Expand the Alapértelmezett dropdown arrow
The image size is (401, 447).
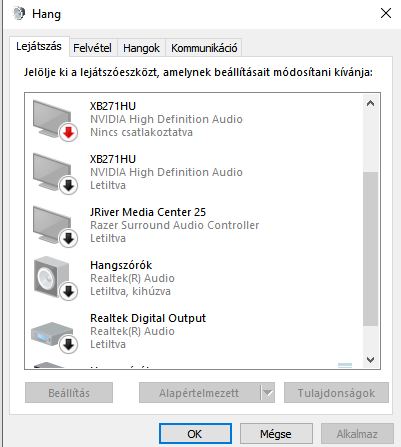pyautogui.click(x=267, y=393)
